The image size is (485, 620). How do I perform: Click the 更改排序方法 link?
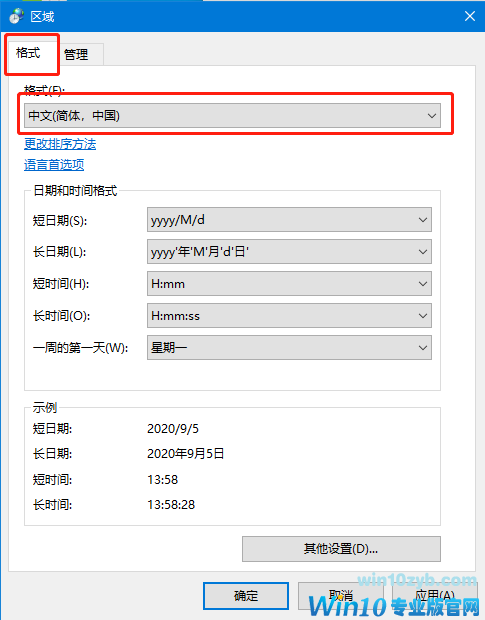60,144
